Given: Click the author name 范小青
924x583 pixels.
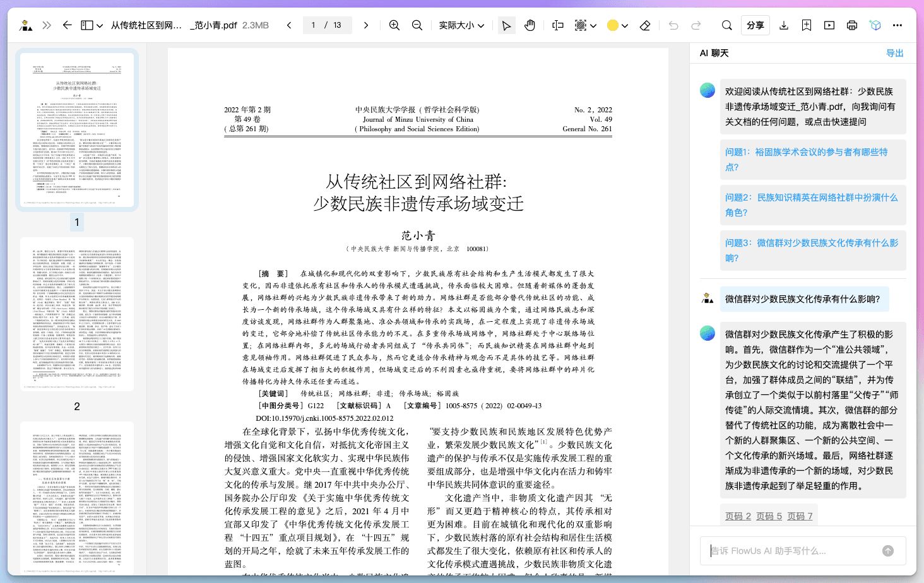Looking at the screenshot, I should click(418, 235).
